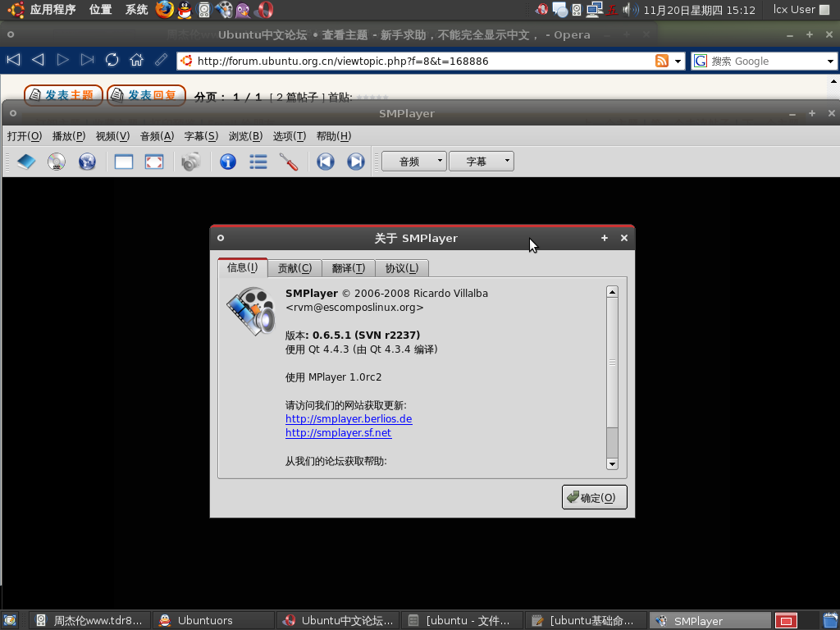Screen dimensions: 840x630
Task: Launch the speaker music player panel launcher
Action: coord(204,10)
